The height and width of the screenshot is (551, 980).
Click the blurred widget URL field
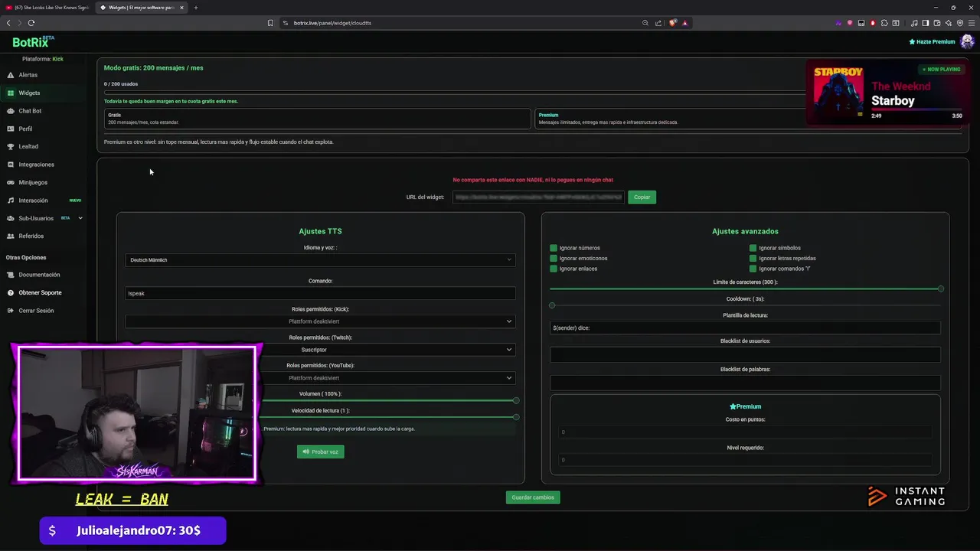tap(537, 197)
